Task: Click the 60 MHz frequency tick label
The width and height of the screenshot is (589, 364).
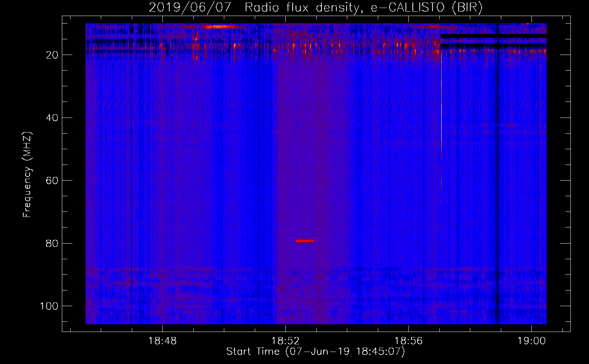Action: tap(52, 181)
